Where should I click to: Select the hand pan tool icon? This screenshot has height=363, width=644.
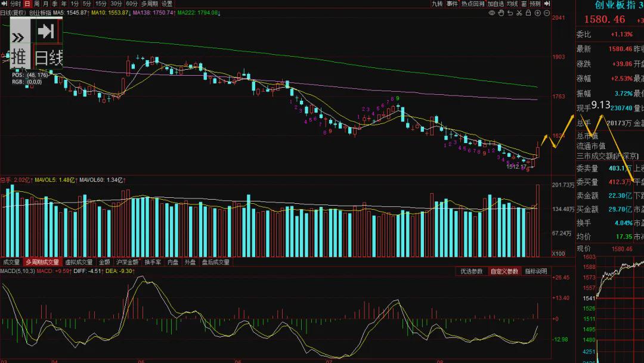coord(501,13)
